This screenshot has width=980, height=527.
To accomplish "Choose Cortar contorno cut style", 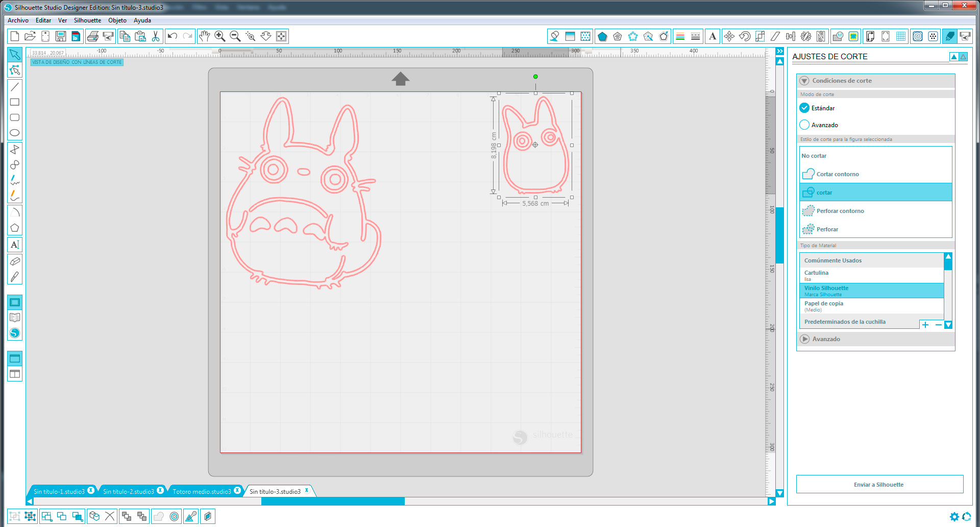I will [875, 174].
